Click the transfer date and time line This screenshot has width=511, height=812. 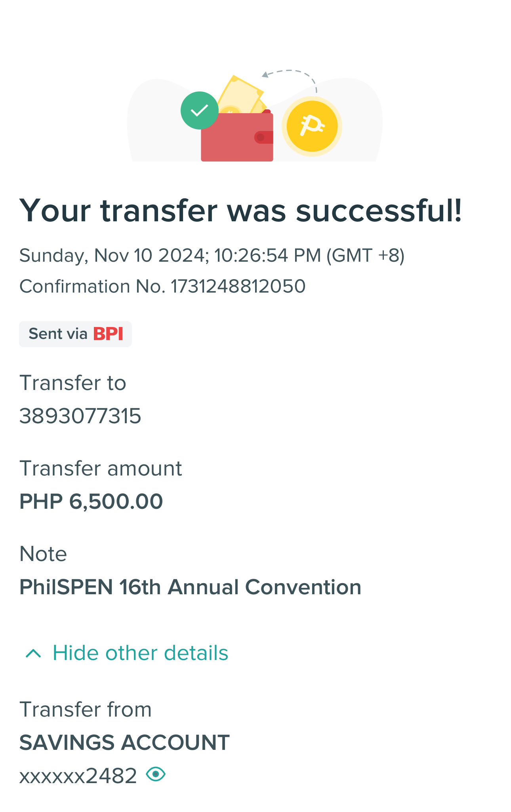click(212, 255)
